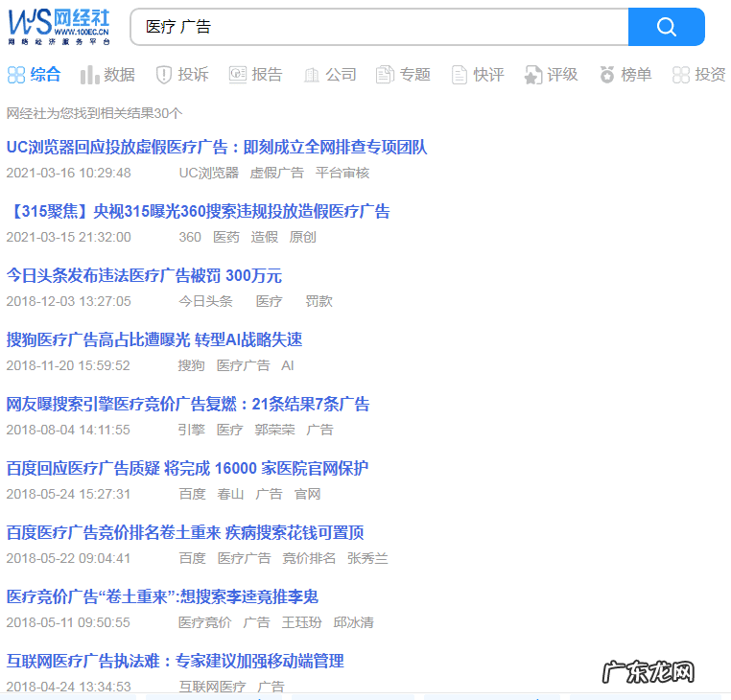Open article 搜狗医疗广告高占比遭曝光
The image size is (731, 700).
[154, 339]
